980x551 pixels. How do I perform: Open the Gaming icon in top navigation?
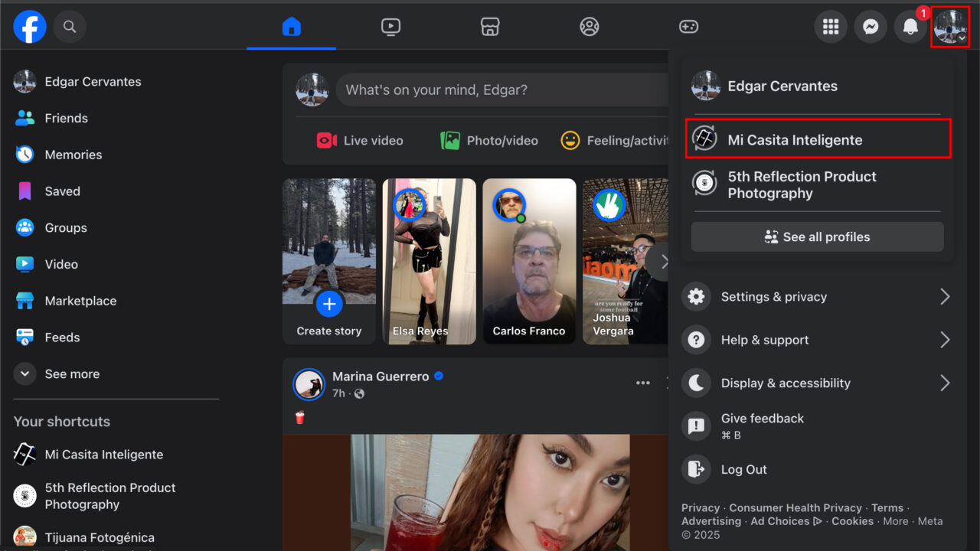tap(688, 26)
